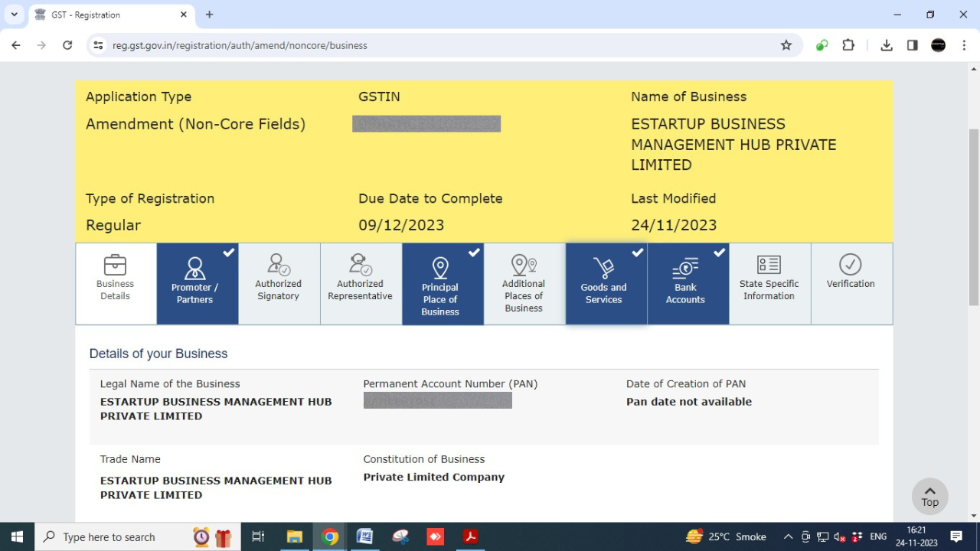Viewport: 980px width, 551px height.
Task: Close the GST - Registration tab
Action: [x=184, y=15]
